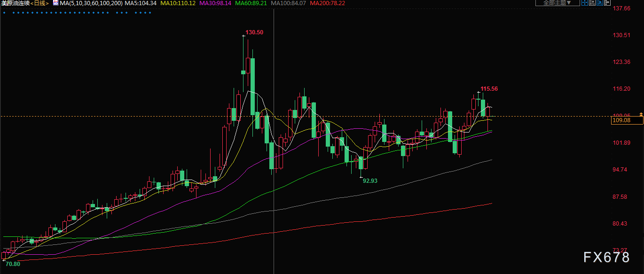644x274 pixels.
Task: Click the interval measure icon at top right
Action: [593, 3]
